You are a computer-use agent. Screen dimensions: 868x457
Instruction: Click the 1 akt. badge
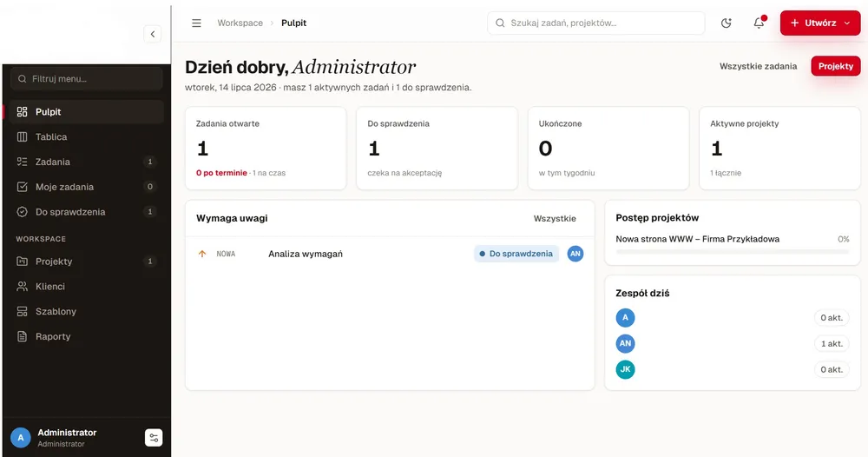point(832,343)
